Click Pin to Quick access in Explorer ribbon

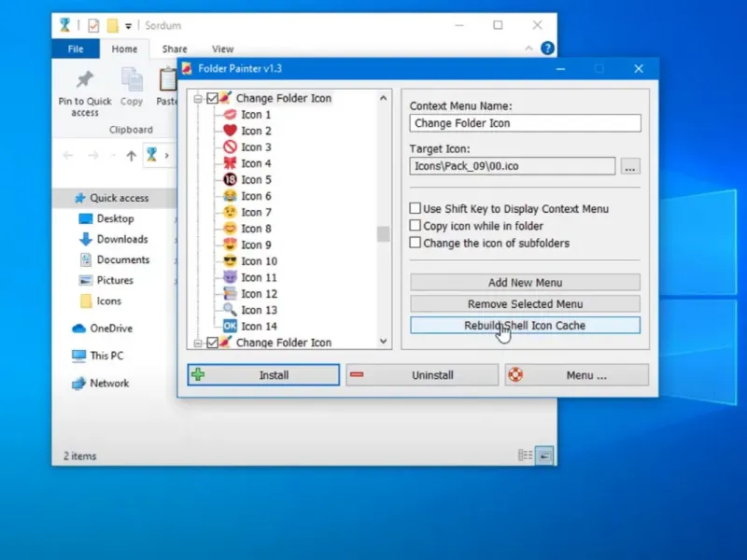[x=85, y=93]
